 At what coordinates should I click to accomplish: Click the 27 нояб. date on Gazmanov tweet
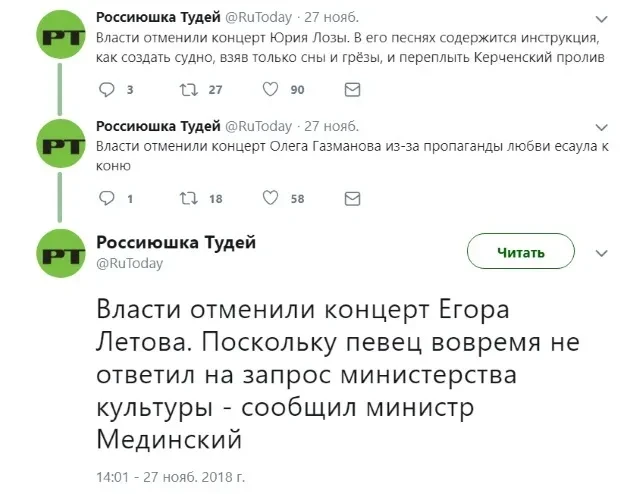click(330, 127)
